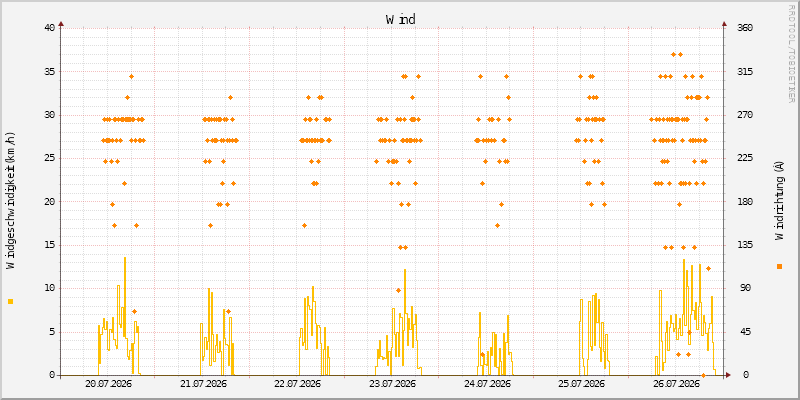Select the 24.07.2026 date label
The height and width of the screenshot is (400, 800).
pos(488,383)
